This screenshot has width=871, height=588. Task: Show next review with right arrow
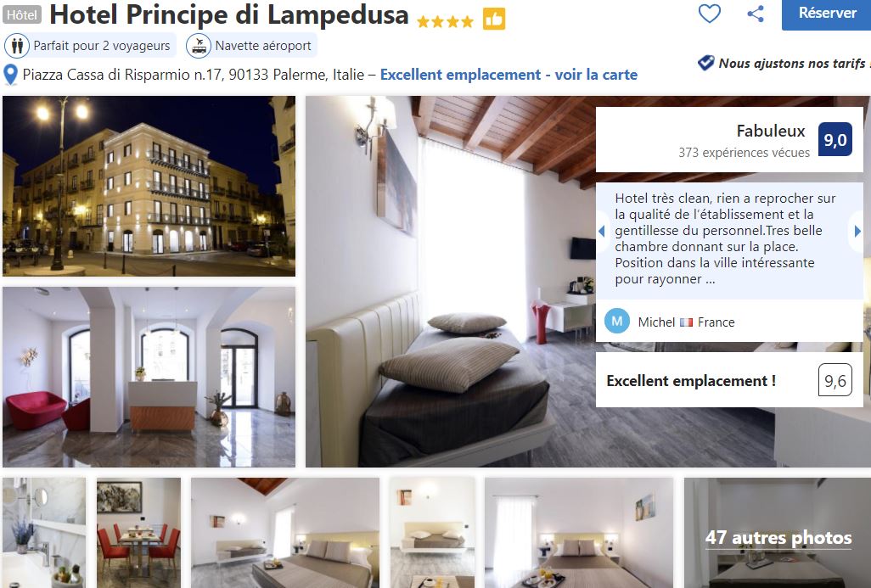pos(857,231)
